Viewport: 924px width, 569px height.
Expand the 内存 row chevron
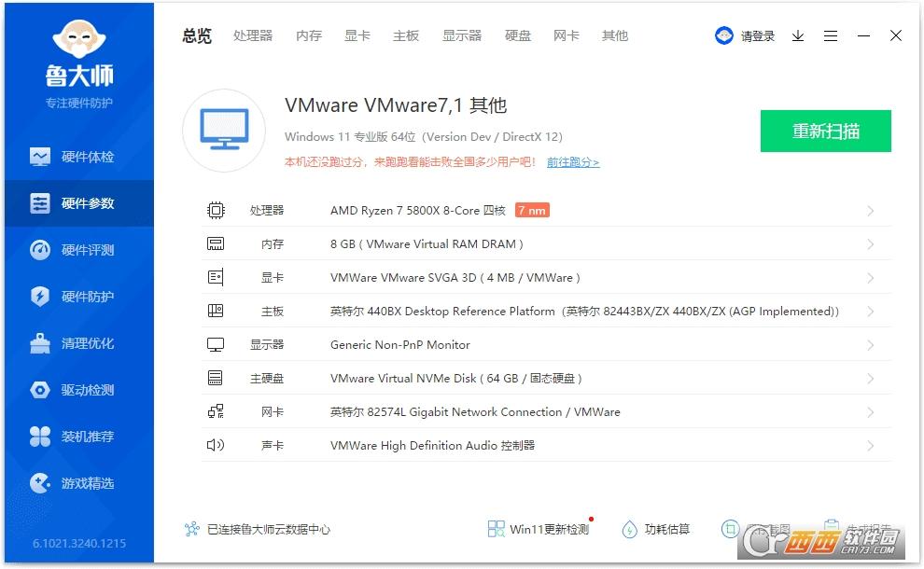coord(871,244)
